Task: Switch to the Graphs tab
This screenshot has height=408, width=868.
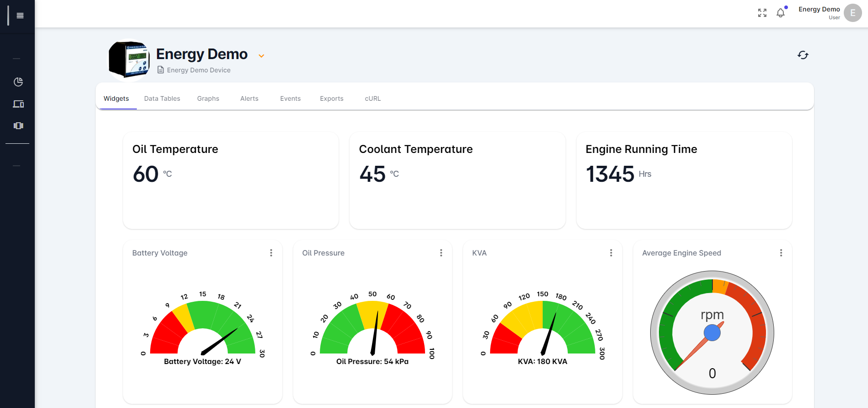Action: tap(208, 98)
